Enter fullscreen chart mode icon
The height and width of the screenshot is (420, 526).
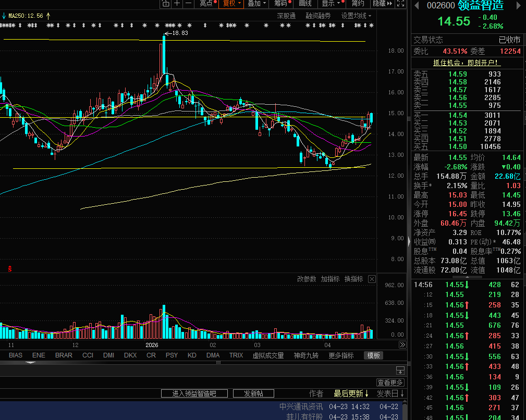(x=400, y=4)
